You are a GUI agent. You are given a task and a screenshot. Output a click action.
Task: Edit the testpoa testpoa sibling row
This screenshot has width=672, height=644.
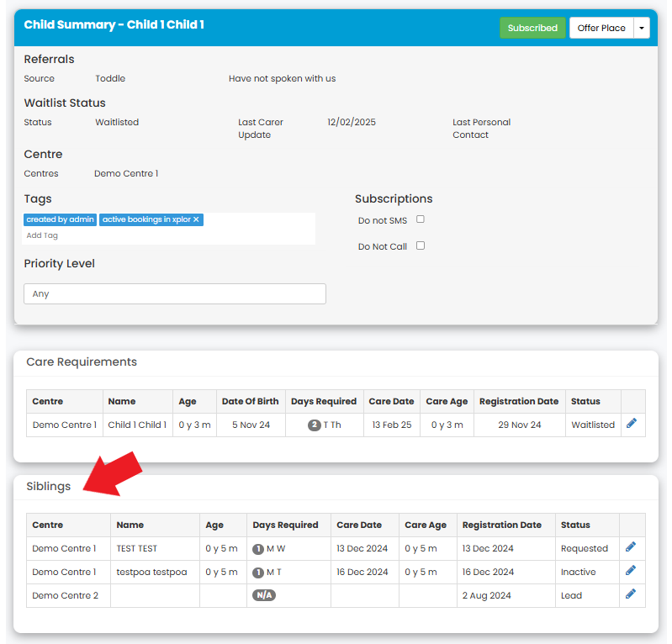(631, 571)
